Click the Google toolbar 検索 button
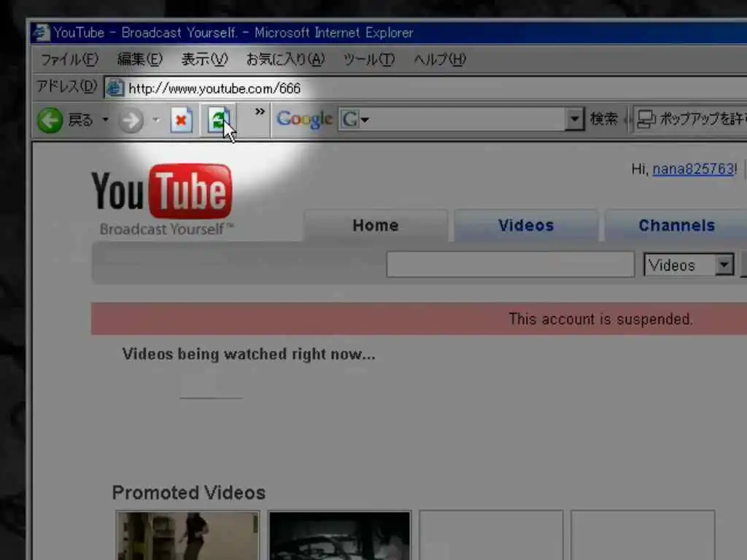This screenshot has width=747, height=560. (603, 119)
